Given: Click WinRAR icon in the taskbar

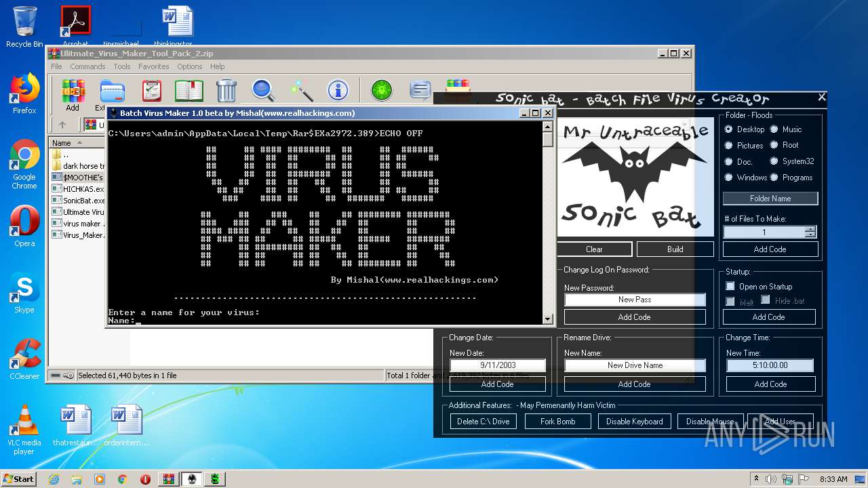Looking at the screenshot, I should point(169,479).
